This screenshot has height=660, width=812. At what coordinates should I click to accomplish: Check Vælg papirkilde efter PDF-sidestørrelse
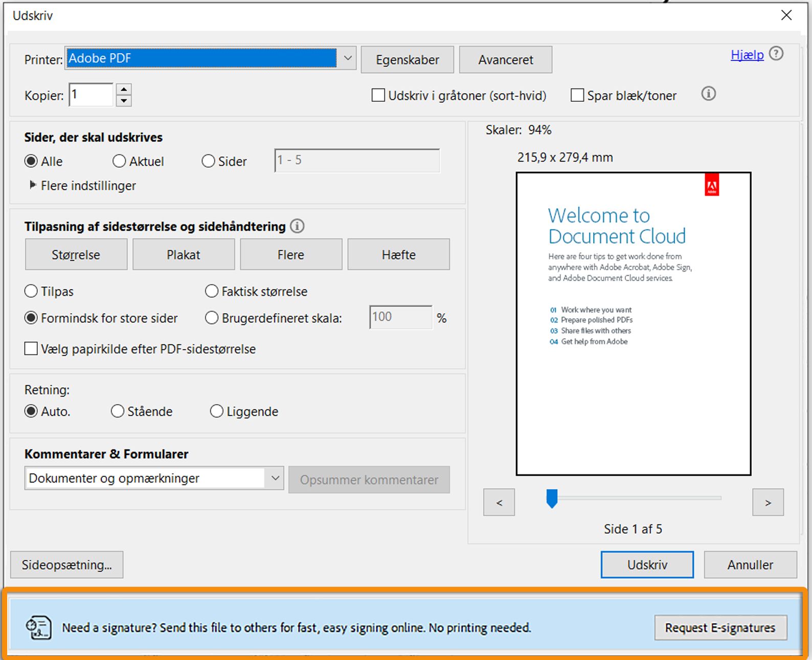[x=31, y=349]
